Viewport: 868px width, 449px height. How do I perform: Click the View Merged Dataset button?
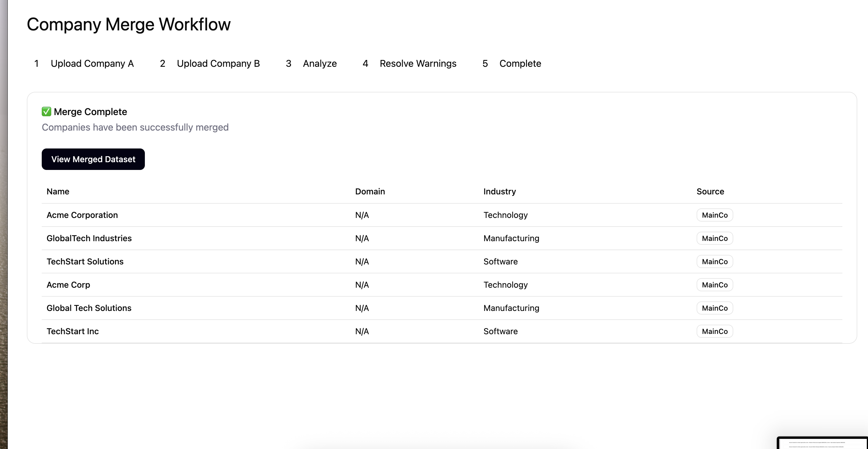[93, 159]
